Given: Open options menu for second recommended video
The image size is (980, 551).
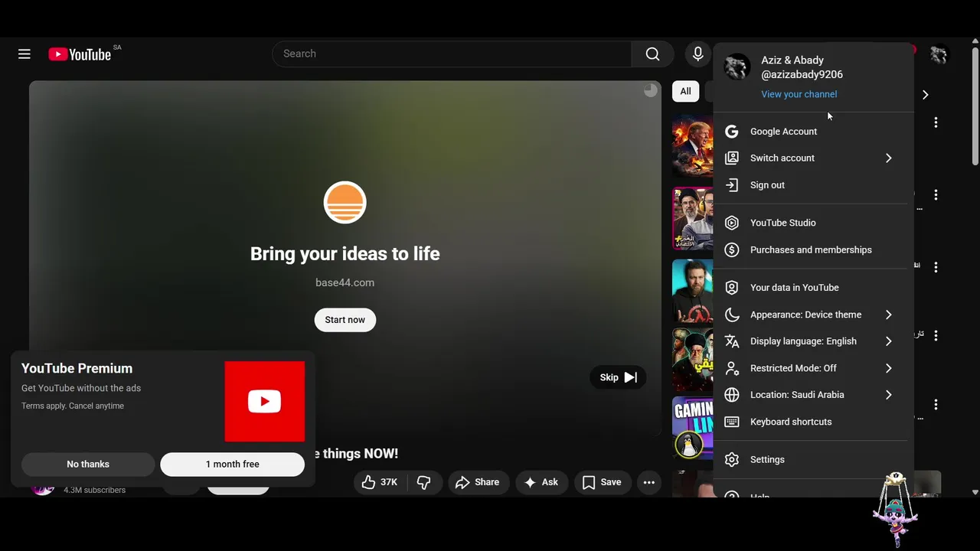Looking at the screenshot, I should (x=936, y=195).
